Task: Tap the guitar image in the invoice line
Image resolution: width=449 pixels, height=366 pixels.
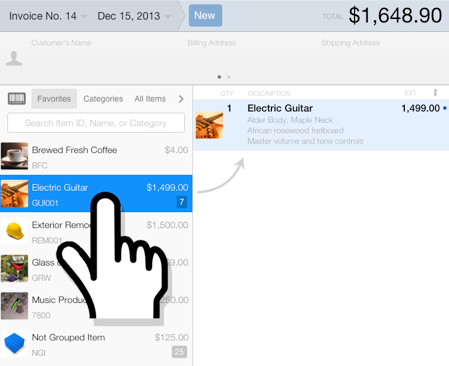Action: point(209,125)
